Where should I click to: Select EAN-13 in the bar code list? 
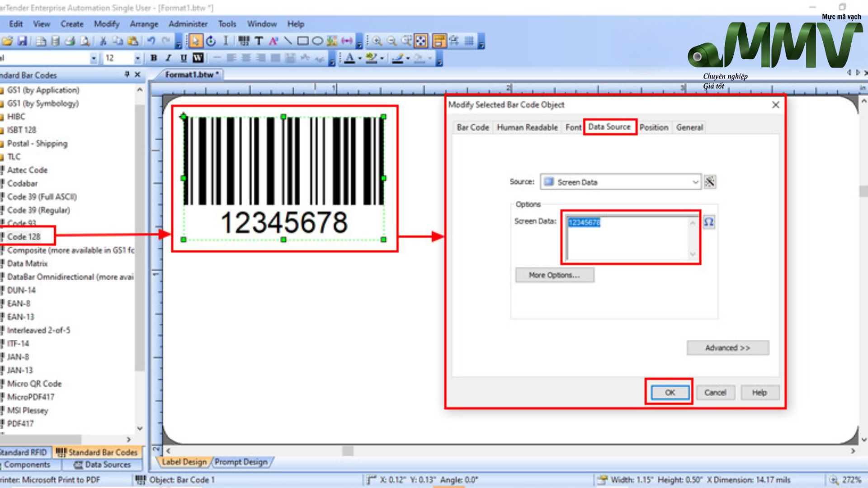[x=21, y=317]
